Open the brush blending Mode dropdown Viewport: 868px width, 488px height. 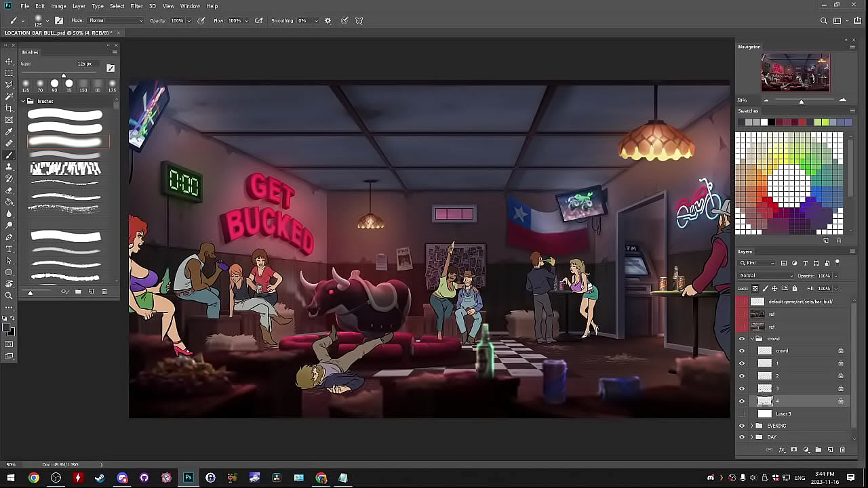(115, 20)
